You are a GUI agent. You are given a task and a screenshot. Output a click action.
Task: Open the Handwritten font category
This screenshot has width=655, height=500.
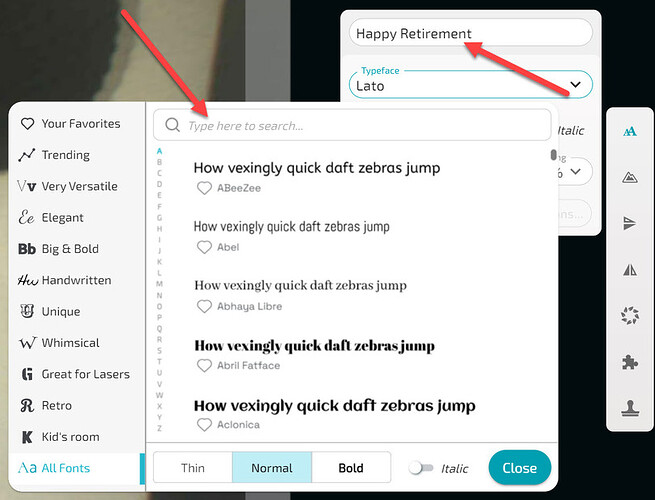[x=76, y=280]
